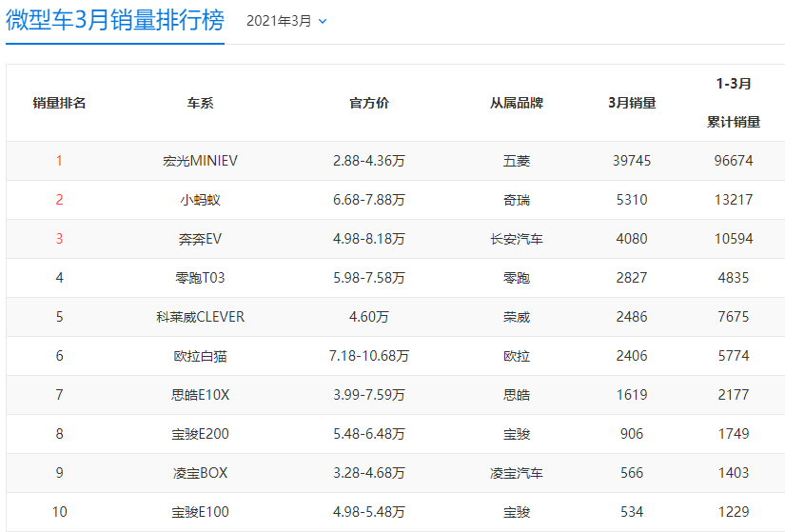Click the 3月销量 column header
This screenshot has width=785, height=532.
pos(632,103)
